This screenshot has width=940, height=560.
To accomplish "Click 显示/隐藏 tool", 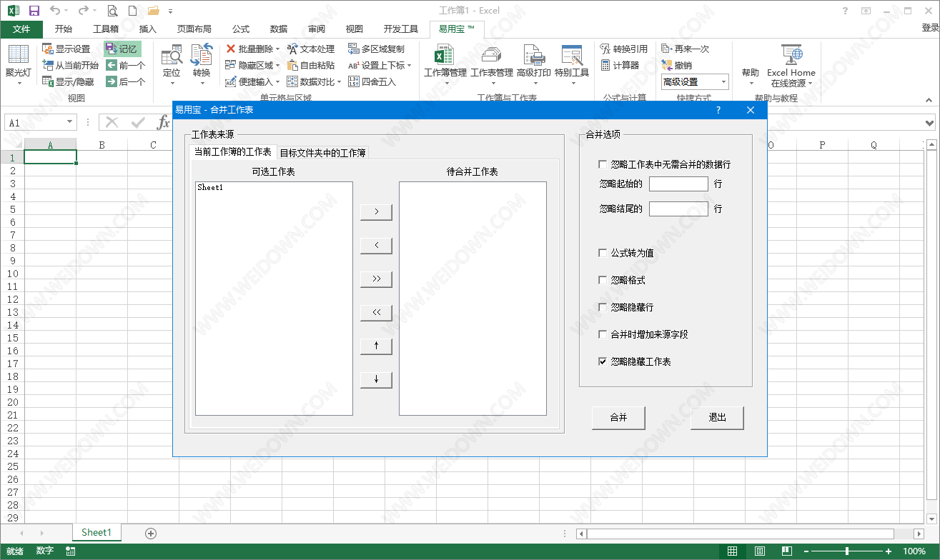I will 68,81.
